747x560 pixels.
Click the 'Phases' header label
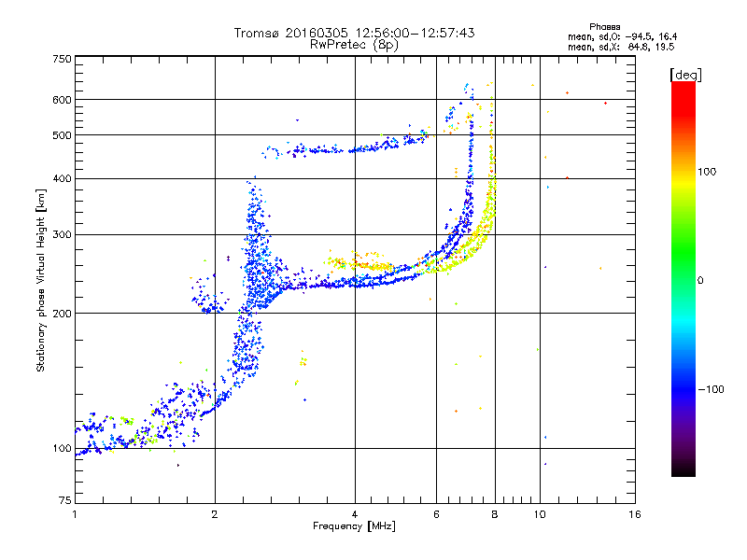(x=604, y=27)
